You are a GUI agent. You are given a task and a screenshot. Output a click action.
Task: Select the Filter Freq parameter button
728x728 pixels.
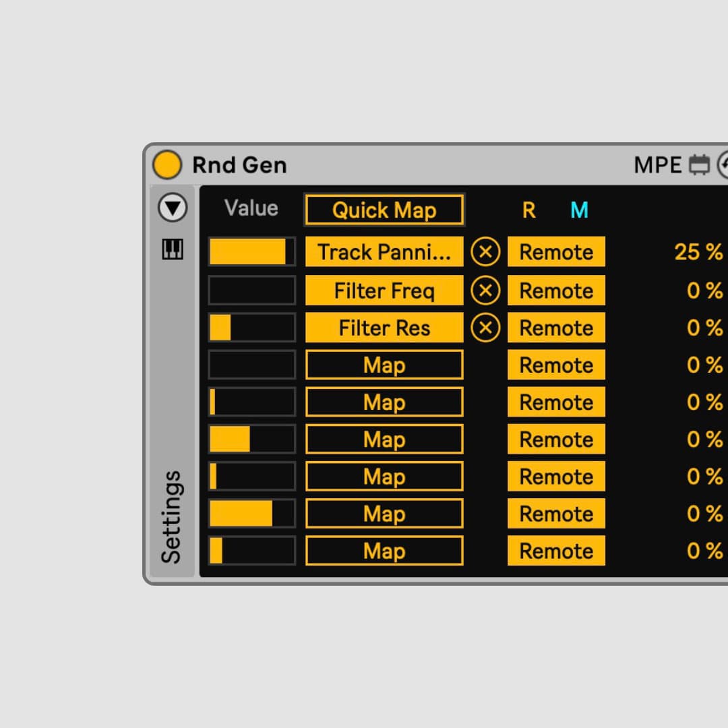point(384,291)
